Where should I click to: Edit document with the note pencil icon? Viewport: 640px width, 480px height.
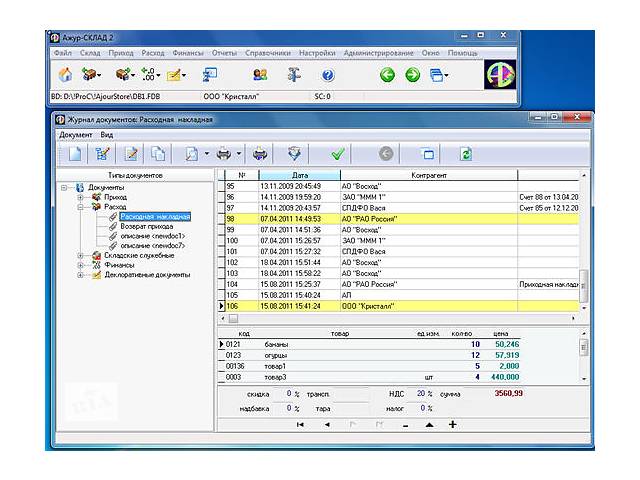click(131, 154)
